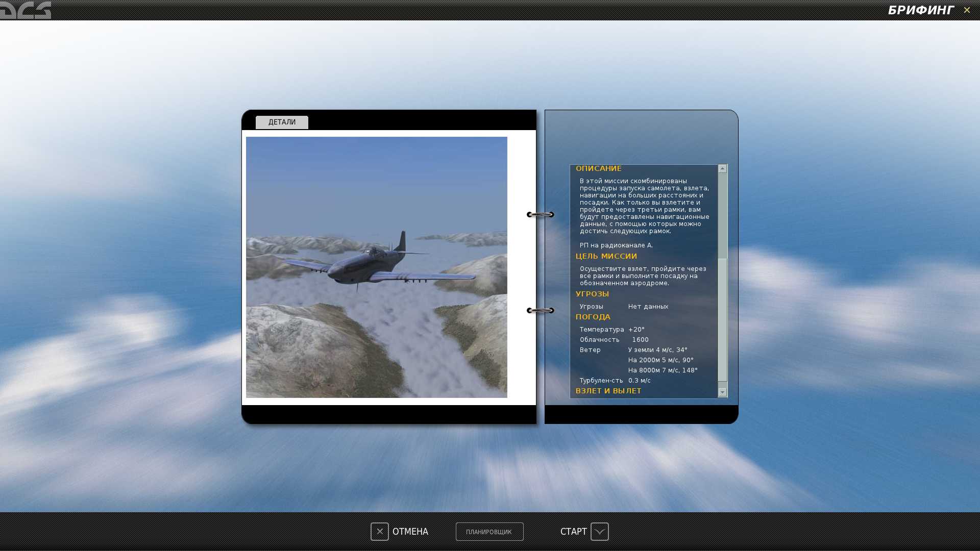This screenshot has width=980, height=551.
Task: Click the turbulence value 0.3 м/с
Action: tap(640, 381)
